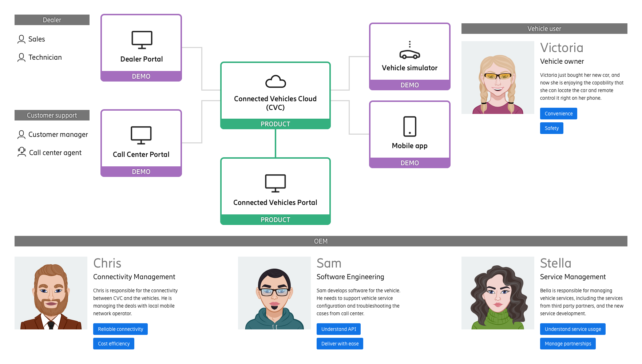Click the Connected Vehicles Portal monitor icon
Viewport: 642px width, 364px height.
pyautogui.click(x=275, y=183)
